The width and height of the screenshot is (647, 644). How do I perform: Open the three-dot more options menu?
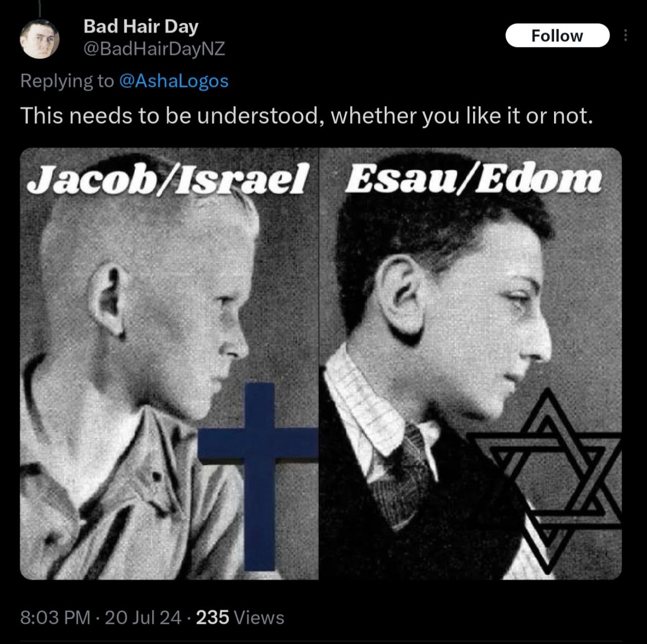626,35
